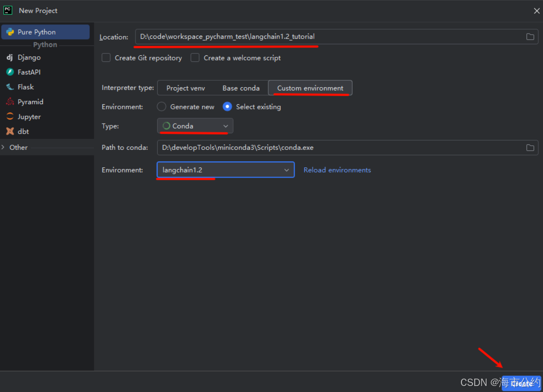This screenshot has width=543, height=392.
Task: Choose Jupyter project type label
Action: (29, 117)
